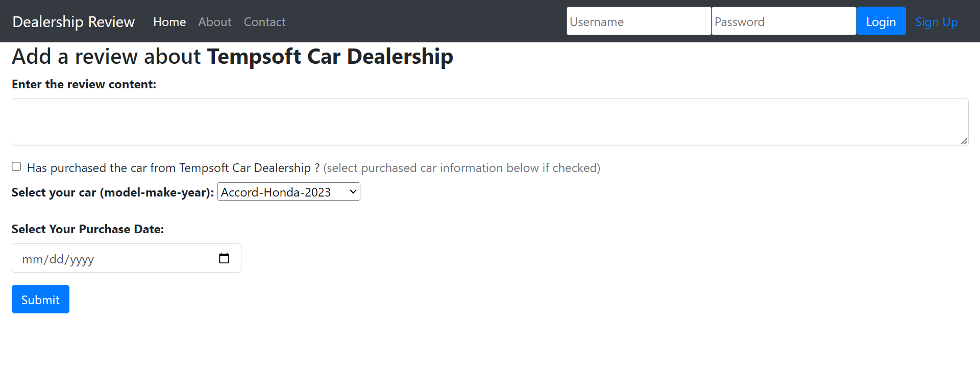Image resolution: width=980 pixels, height=368 pixels.
Task: Click the chevron arrow of car dropdown
Action: (353, 192)
